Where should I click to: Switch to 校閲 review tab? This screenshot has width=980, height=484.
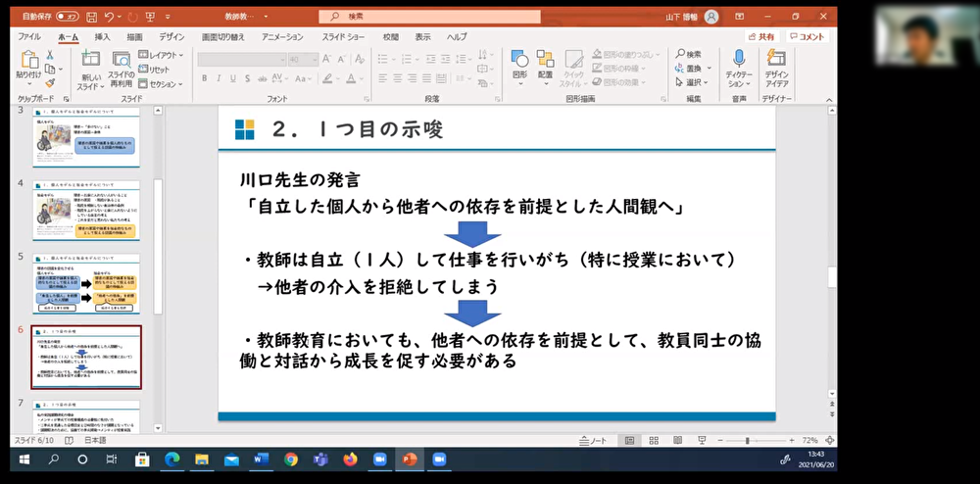(x=391, y=37)
